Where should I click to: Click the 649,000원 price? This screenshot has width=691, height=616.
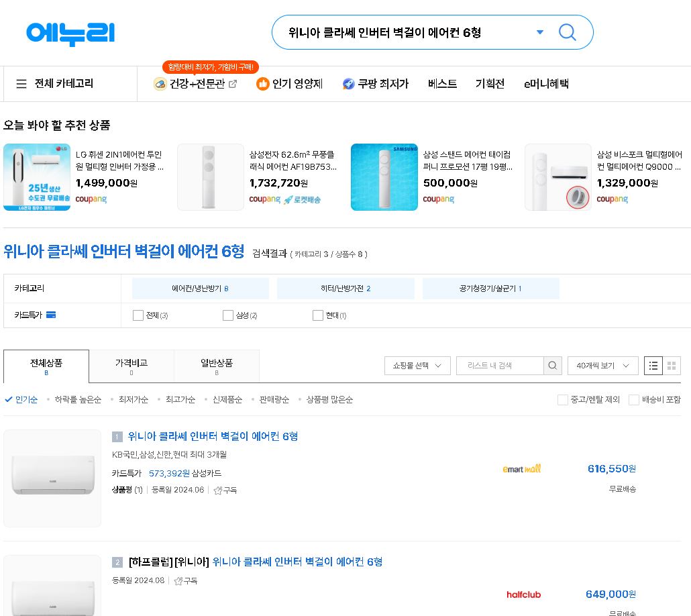pos(610,595)
